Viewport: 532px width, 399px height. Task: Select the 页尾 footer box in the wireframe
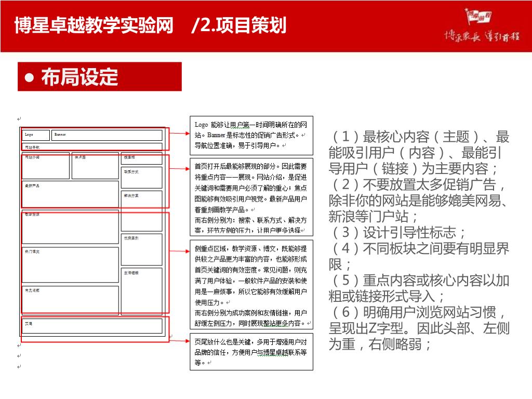click(92, 326)
